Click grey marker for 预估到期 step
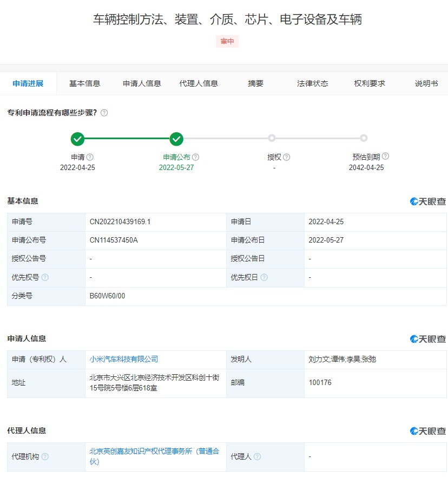Image resolution: width=448 pixels, height=489 pixels. (364, 138)
